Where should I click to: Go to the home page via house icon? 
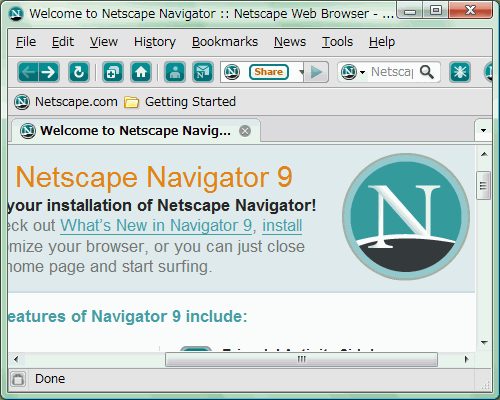click(141, 72)
